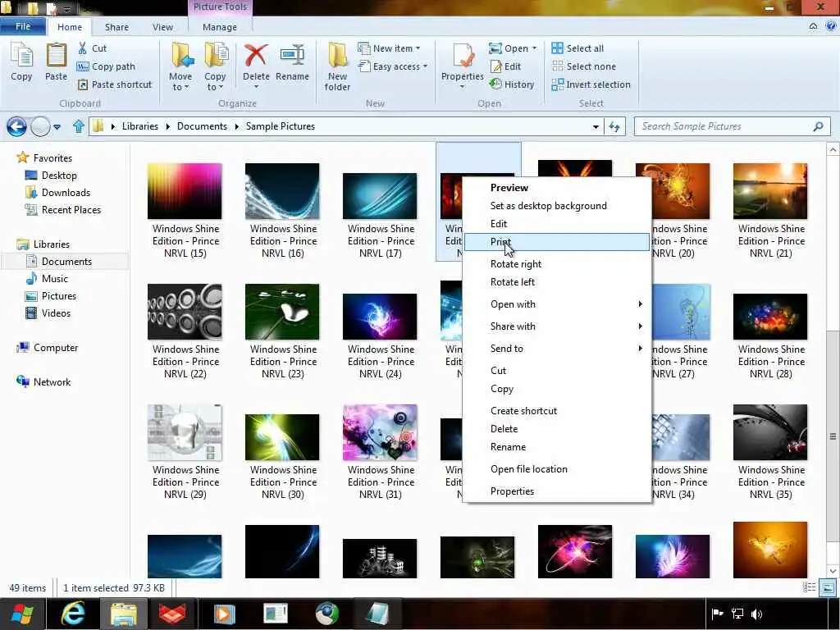Choose Set as desktop background
840x630 pixels.
557,206
